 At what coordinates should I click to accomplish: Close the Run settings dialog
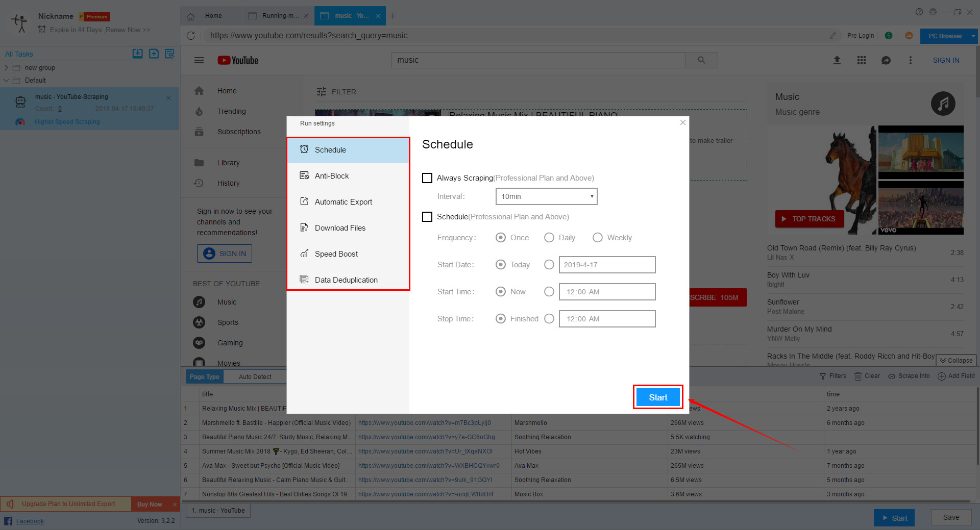coord(683,122)
